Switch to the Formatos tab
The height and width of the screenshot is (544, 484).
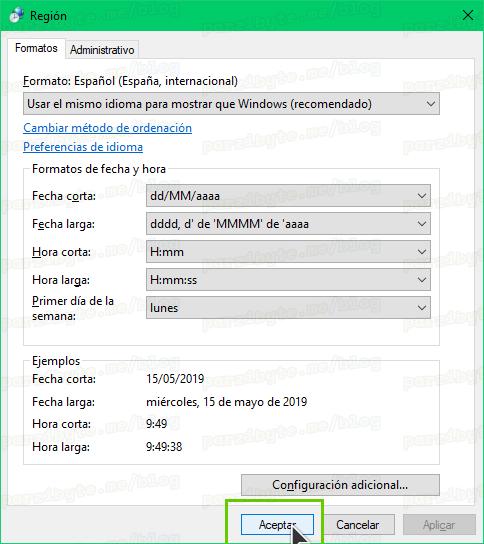pyautogui.click(x=36, y=48)
